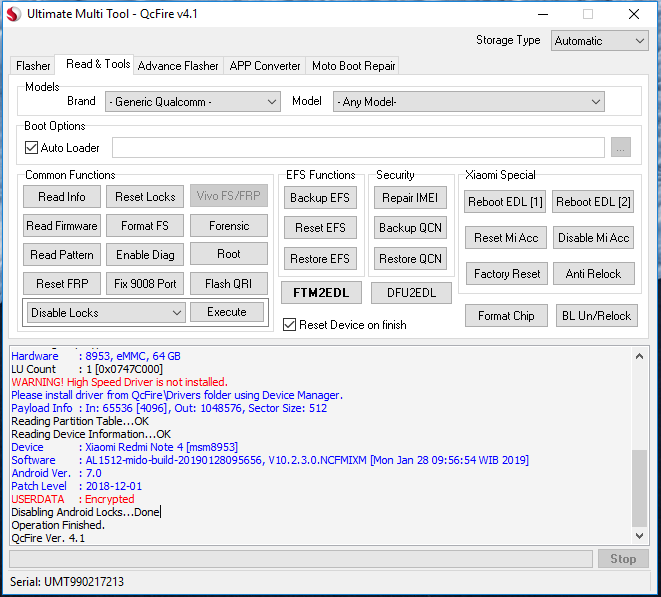
Task: Click the High Speed Driver warning line
Action: (119, 382)
